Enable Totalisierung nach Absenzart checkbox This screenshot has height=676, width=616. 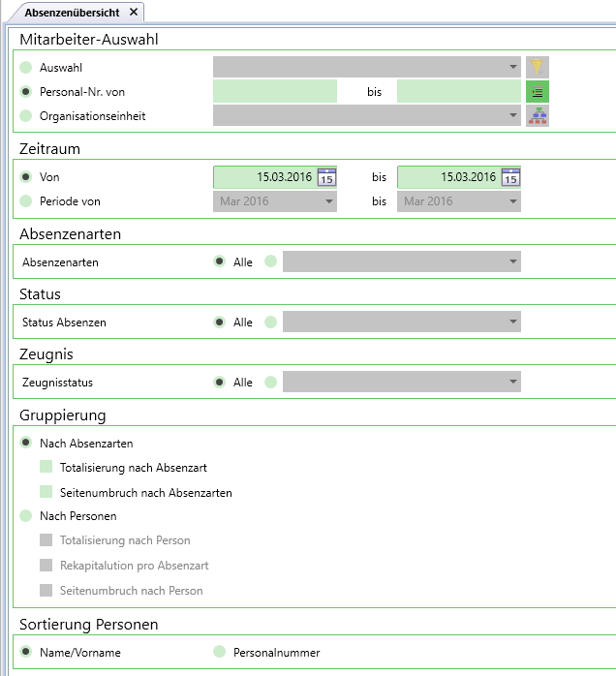point(46,467)
